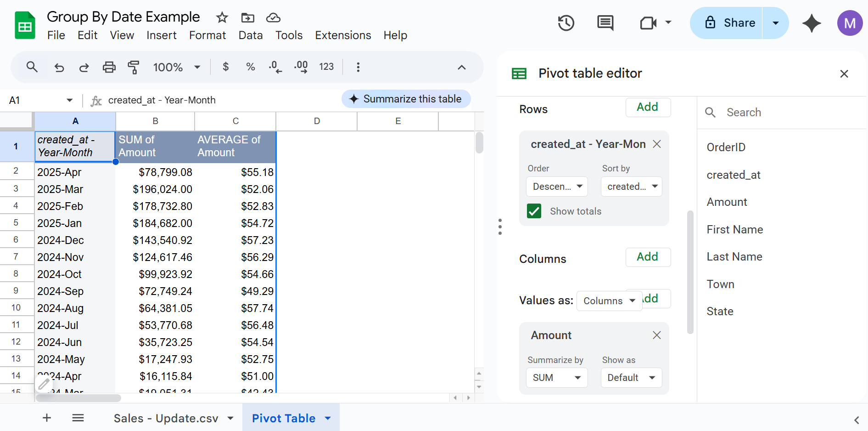Click the Redo icon
This screenshot has width=868, height=431.
point(84,67)
